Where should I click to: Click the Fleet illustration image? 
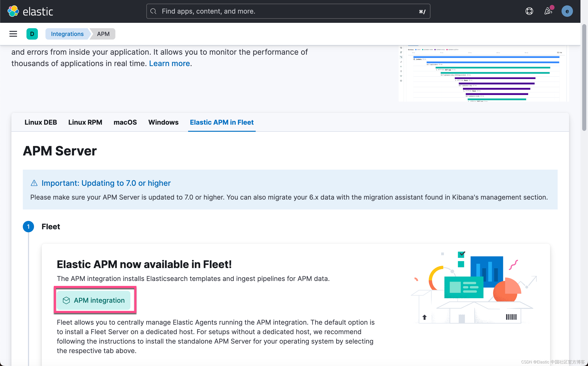474,287
